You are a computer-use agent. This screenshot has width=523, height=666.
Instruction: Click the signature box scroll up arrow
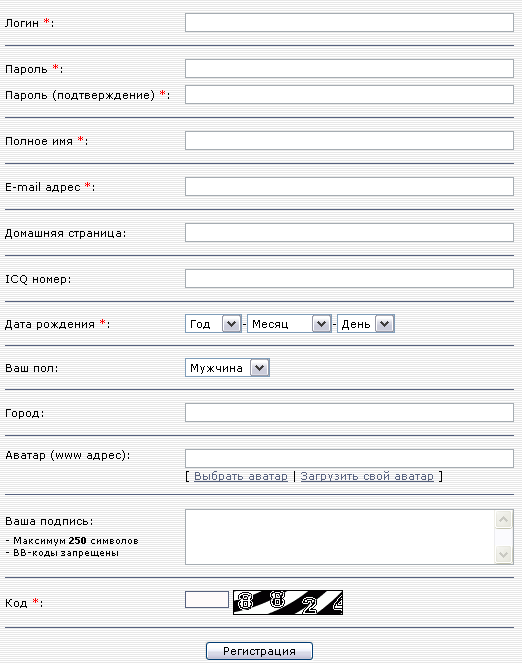[x=504, y=519]
